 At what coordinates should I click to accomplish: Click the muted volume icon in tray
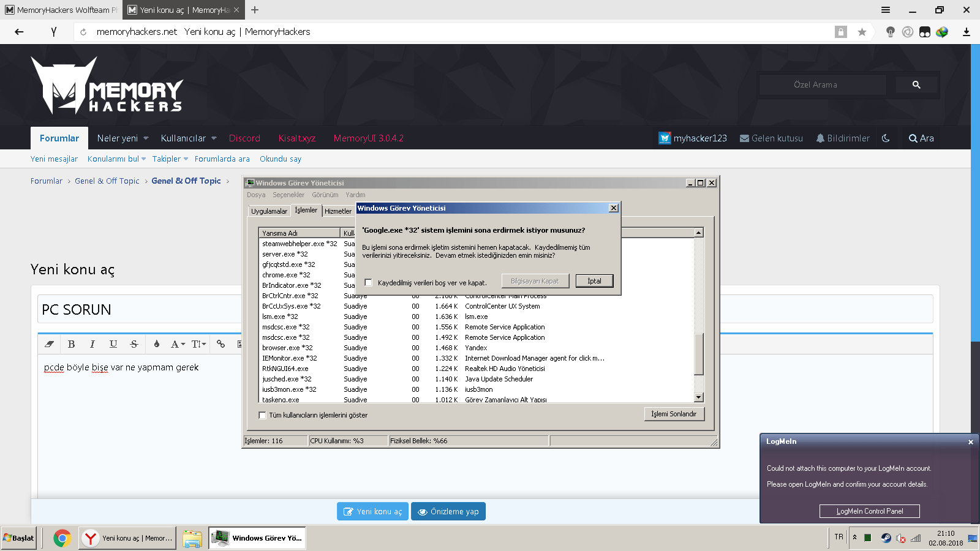pos(900,538)
